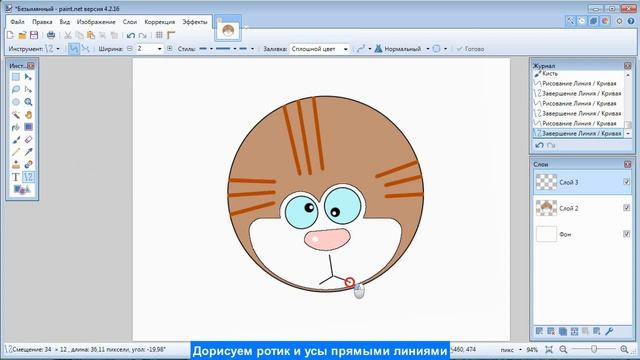
Task: Open the Заливка fill type combo box
Action: [x=320, y=49]
